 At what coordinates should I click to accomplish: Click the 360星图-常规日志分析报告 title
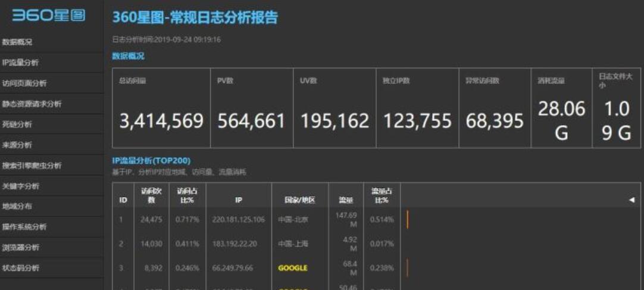pyautogui.click(x=195, y=17)
